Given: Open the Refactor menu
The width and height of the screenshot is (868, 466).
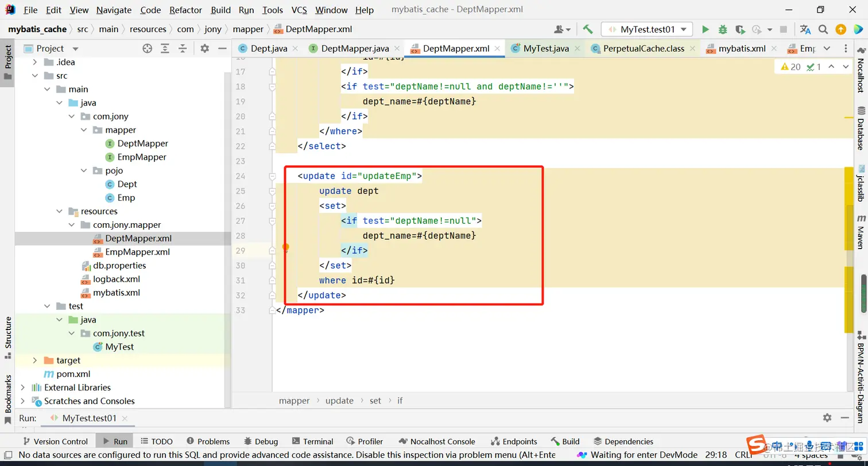Looking at the screenshot, I should coord(185,10).
